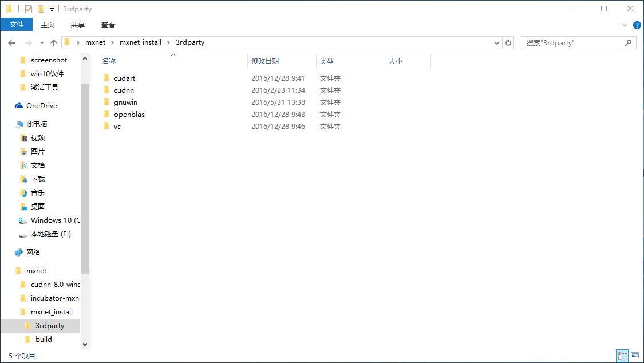Open the quick access toolbar customize dropdown
The width and height of the screenshot is (644, 363).
(51, 9)
